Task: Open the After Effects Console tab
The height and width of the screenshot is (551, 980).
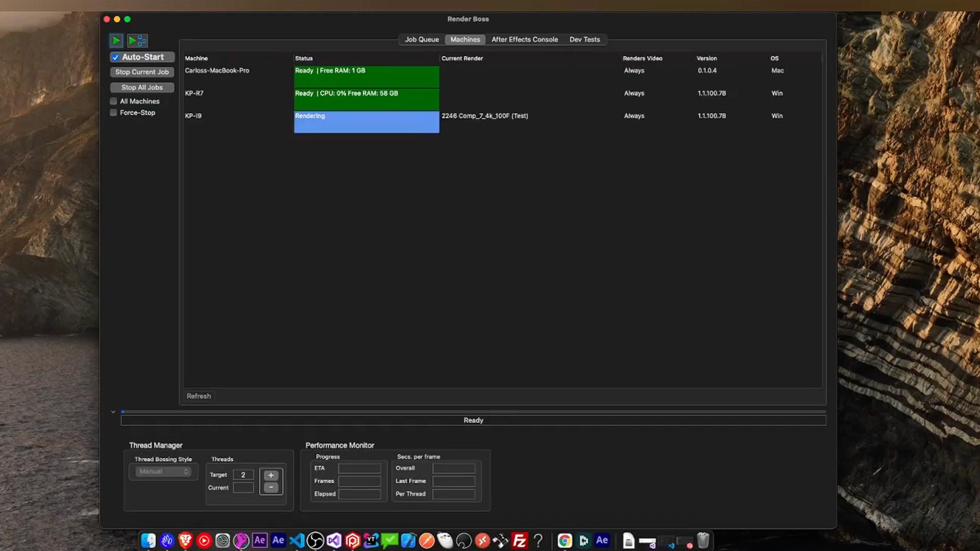Action: [x=524, y=39]
